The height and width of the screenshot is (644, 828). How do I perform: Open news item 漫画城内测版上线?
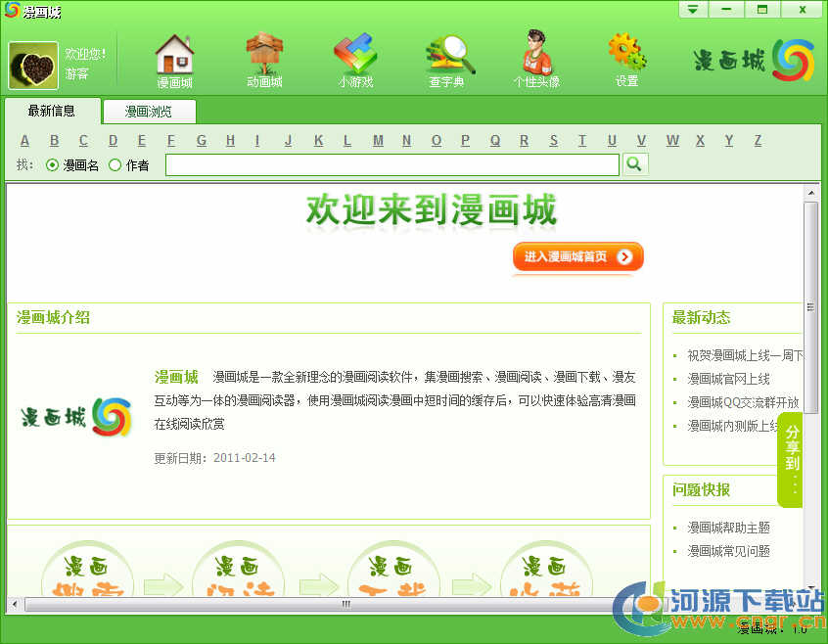[x=733, y=426]
